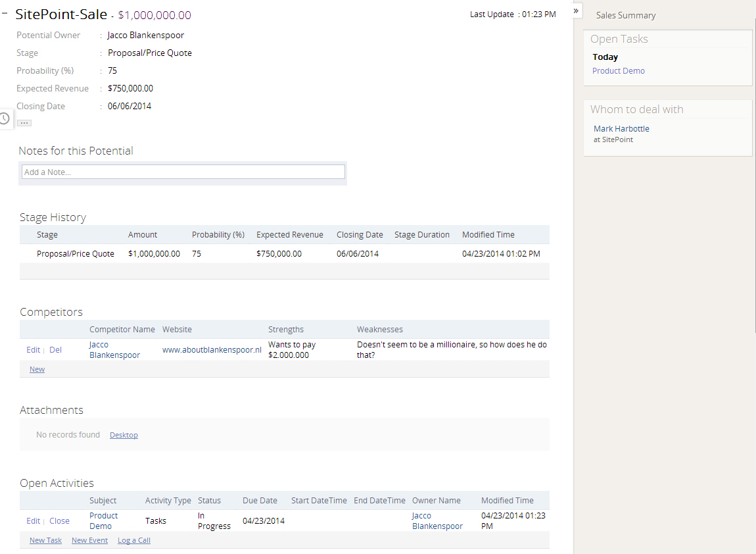Select the Sales Summary heading
The height and width of the screenshot is (554, 756).
point(625,15)
